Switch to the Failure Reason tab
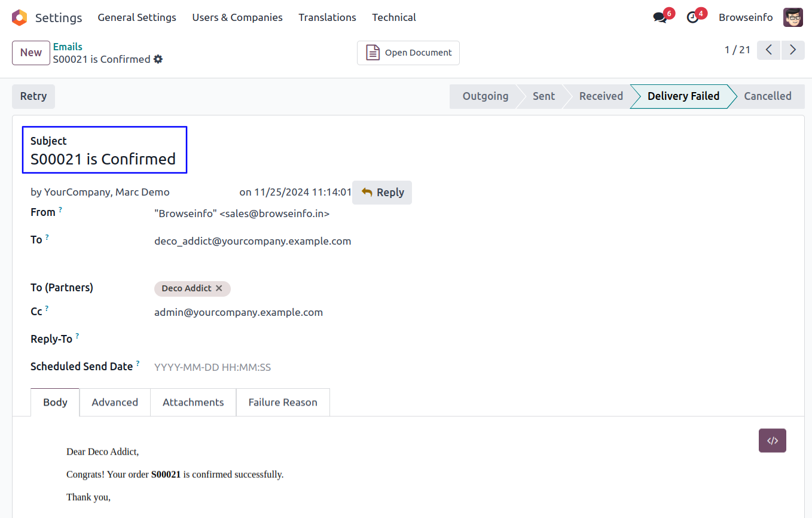Image resolution: width=812 pixels, height=518 pixels. (x=283, y=402)
